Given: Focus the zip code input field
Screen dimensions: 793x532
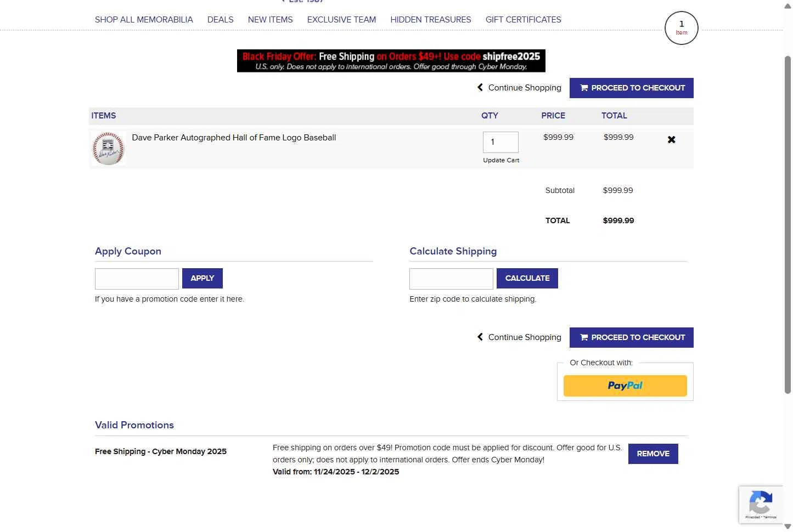Looking at the screenshot, I should pyautogui.click(x=451, y=279).
